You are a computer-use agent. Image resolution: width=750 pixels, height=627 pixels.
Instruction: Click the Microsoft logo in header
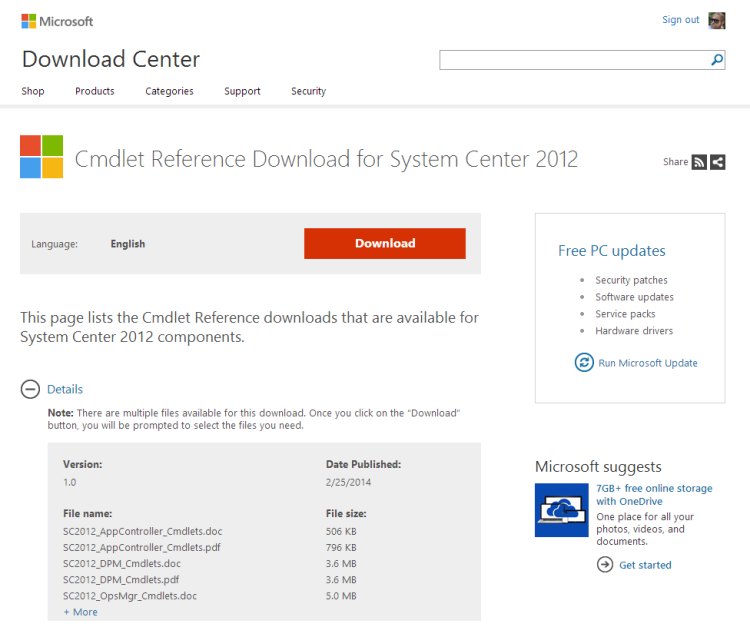57,22
